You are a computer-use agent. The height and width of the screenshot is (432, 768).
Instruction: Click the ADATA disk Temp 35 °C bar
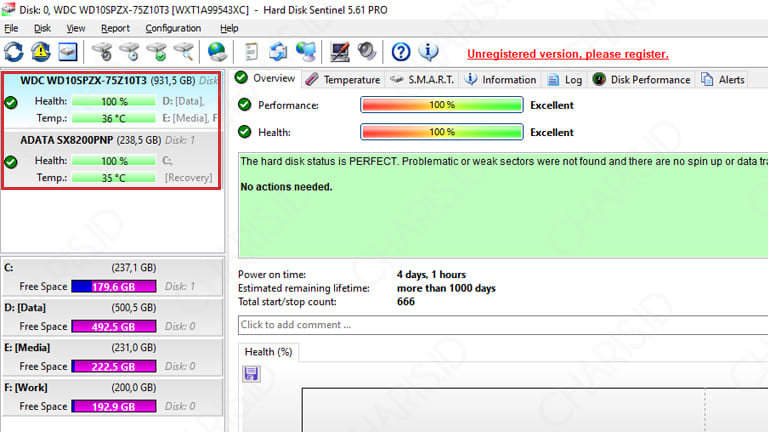tap(114, 177)
